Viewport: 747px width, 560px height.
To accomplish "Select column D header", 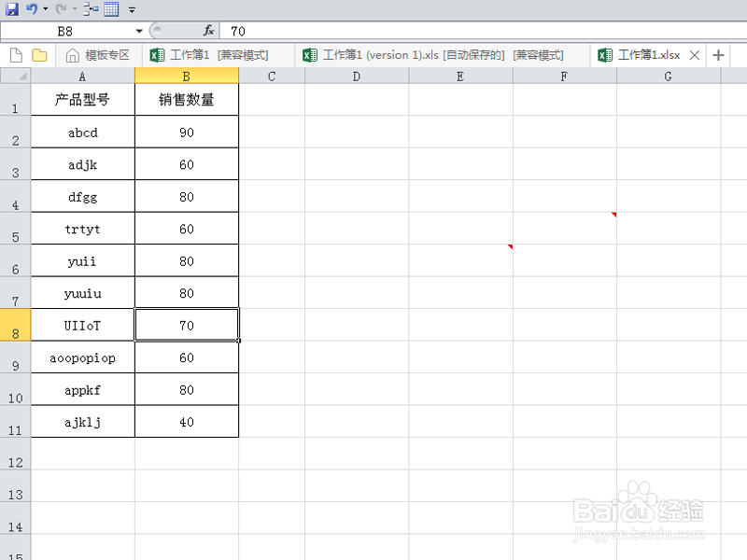I will point(357,77).
